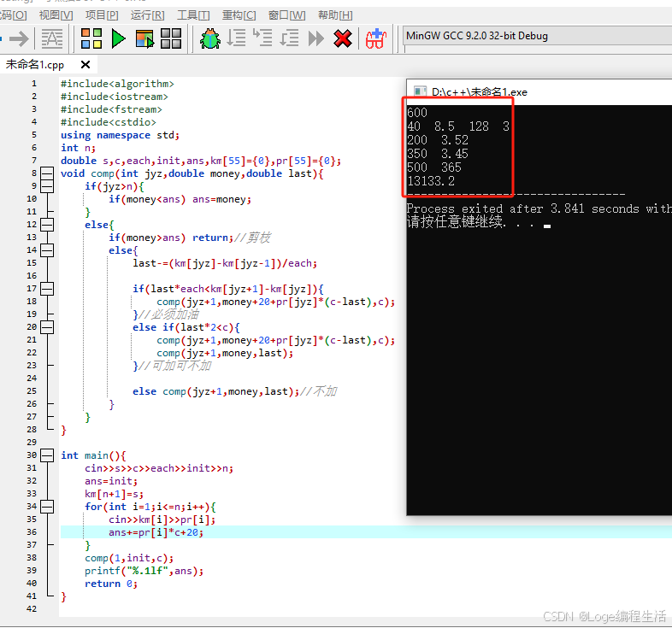
Task: Open the 运行[R] menu
Action: [148, 15]
